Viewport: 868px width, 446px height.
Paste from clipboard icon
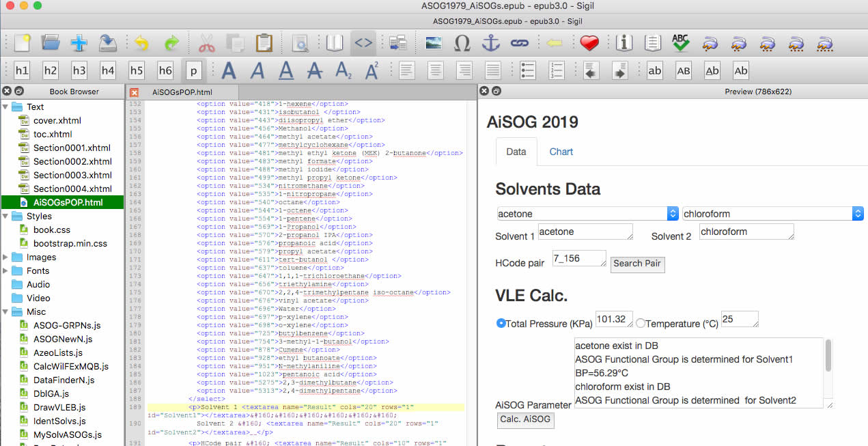pos(264,43)
